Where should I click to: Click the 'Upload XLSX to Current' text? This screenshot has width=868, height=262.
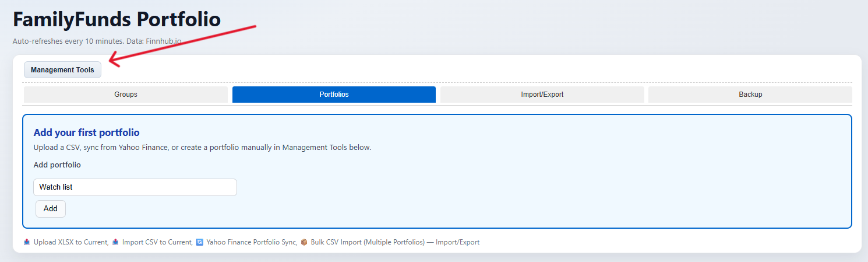pyautogui.click(x=70, y=242)
